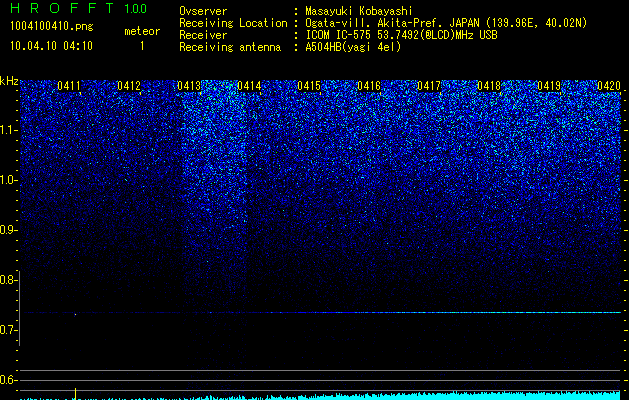Click the 0.7 frequency axis label
The width and height of the screenshot is (629, 400).
[x=8, y=330]
